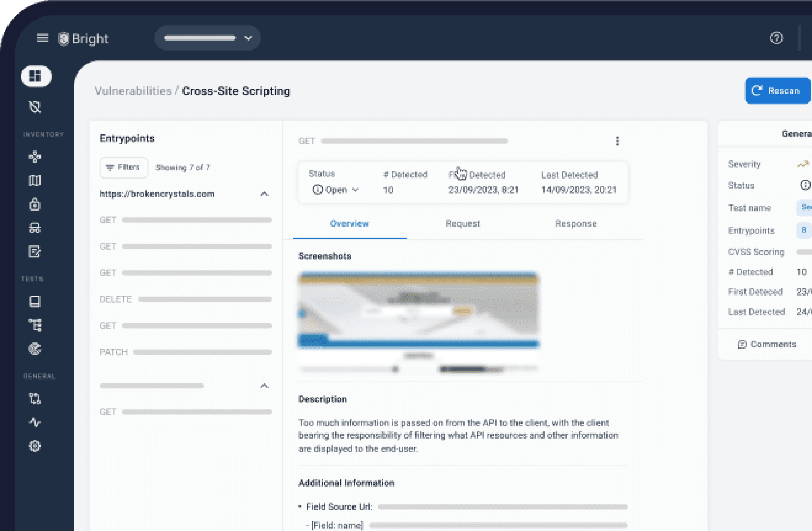Click the 'CVSS Scoring' label
The width and height of the screenshot is (812, 531).
coord(756,252)
